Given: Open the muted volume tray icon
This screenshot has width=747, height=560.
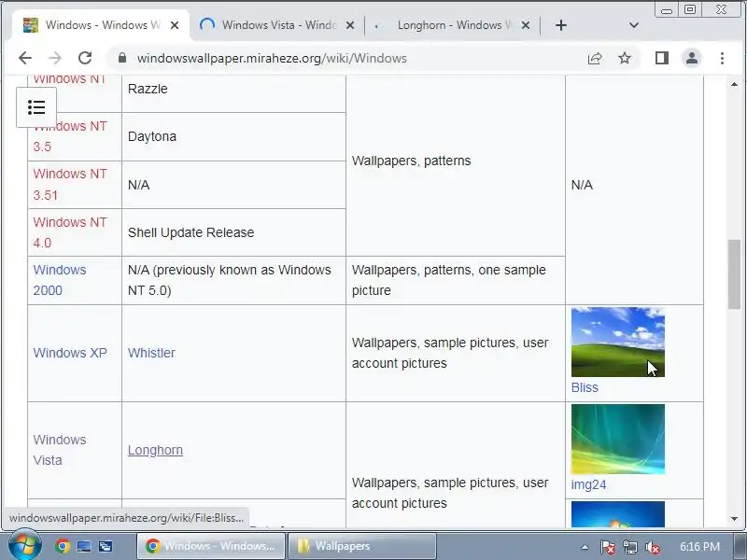Looking at the screenshot, I should (652, 547).
